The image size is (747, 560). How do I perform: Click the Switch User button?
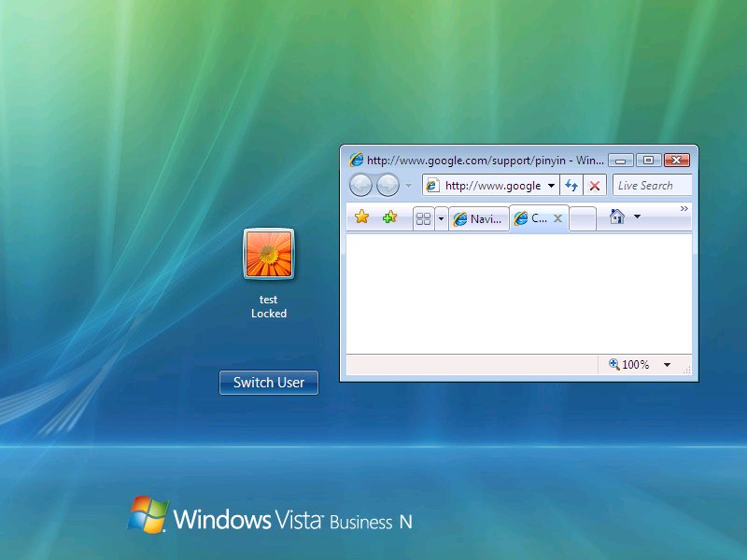[269, 383]
